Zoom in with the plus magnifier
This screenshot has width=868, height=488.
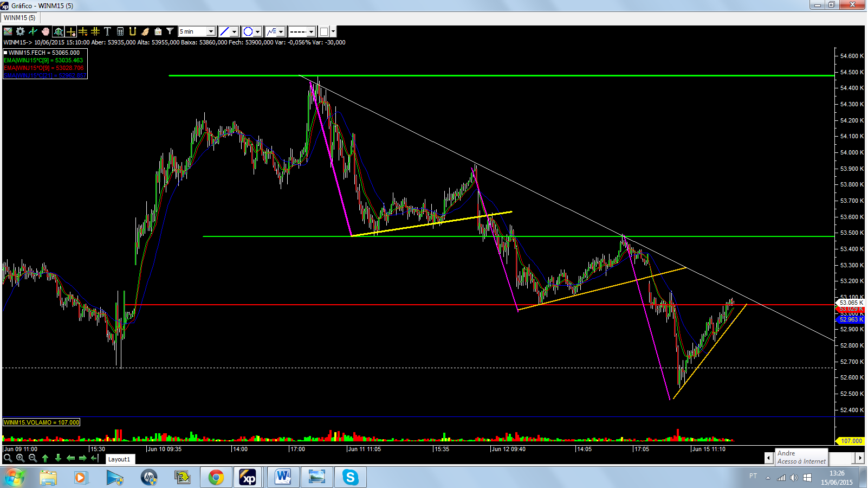[x=20, y=458]
